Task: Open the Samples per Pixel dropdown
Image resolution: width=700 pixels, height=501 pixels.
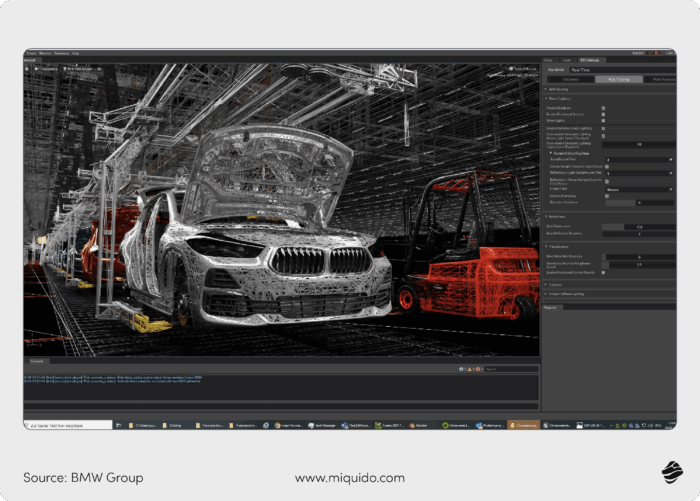Action: pos(639,159)
